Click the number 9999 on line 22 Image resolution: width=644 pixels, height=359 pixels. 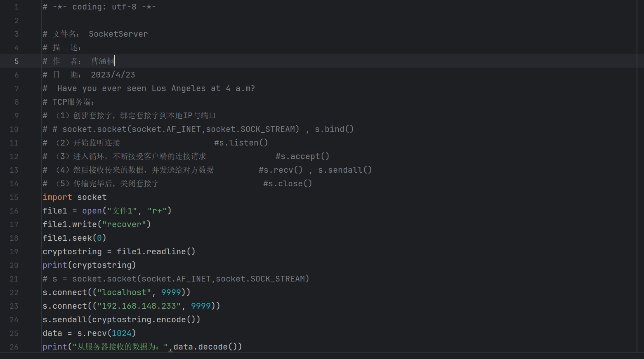[171, 292]
